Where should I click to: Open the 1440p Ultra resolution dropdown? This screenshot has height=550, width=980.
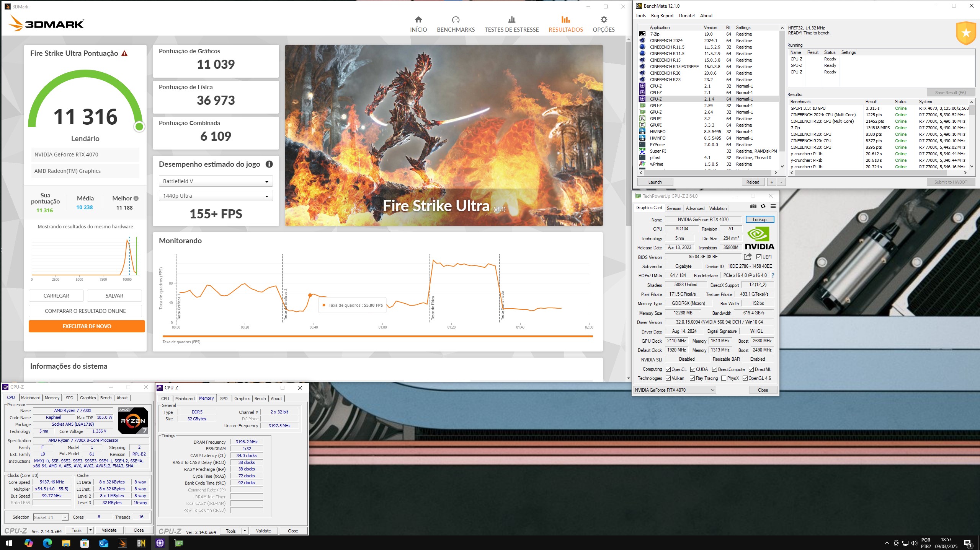216,196
